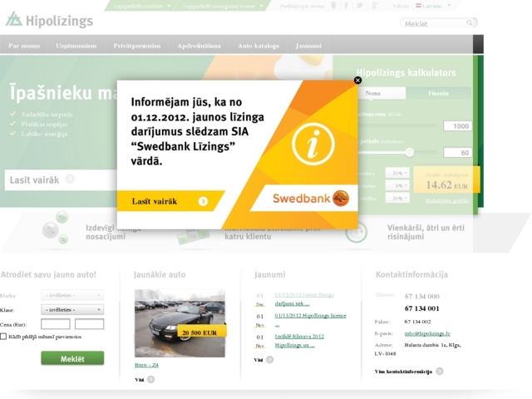Click the 20 500 EUR price tag

pyautogui.click(x=201, y=332)
